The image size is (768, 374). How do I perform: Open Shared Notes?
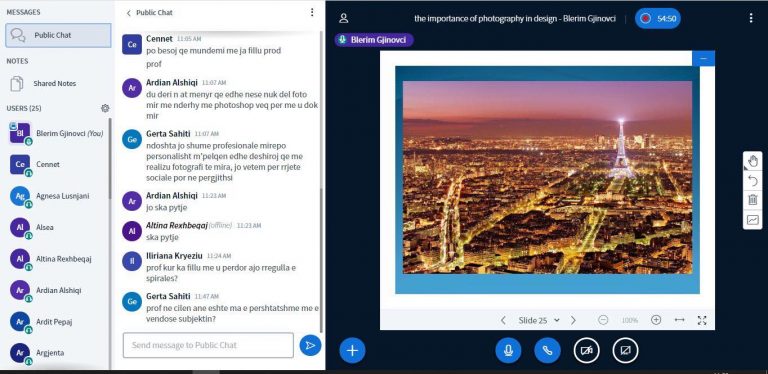point(54,84)
